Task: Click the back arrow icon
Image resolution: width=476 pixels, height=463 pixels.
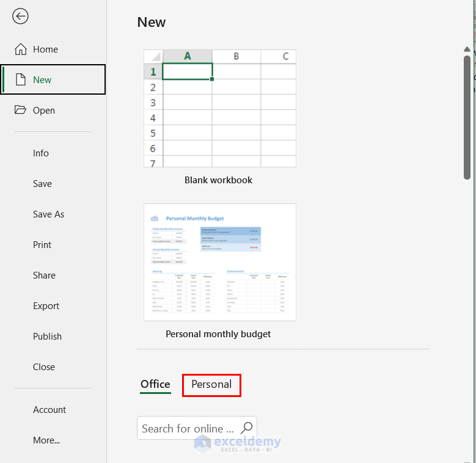Action: (x=20, y=16)
